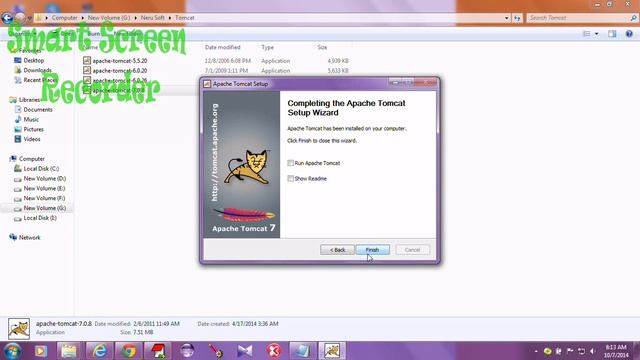This screenshot has height=360, width=640.
Task: Expand Computer in the navigation pane
Action: click(x=32, y=159)
